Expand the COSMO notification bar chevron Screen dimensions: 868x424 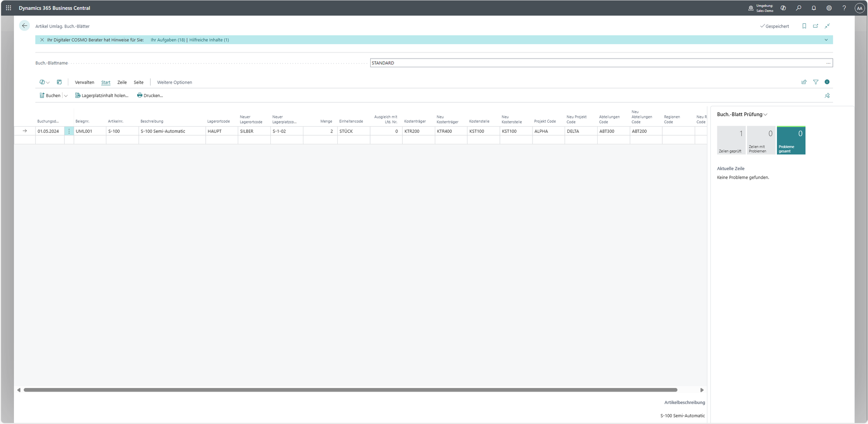click(x=826, y=40)
